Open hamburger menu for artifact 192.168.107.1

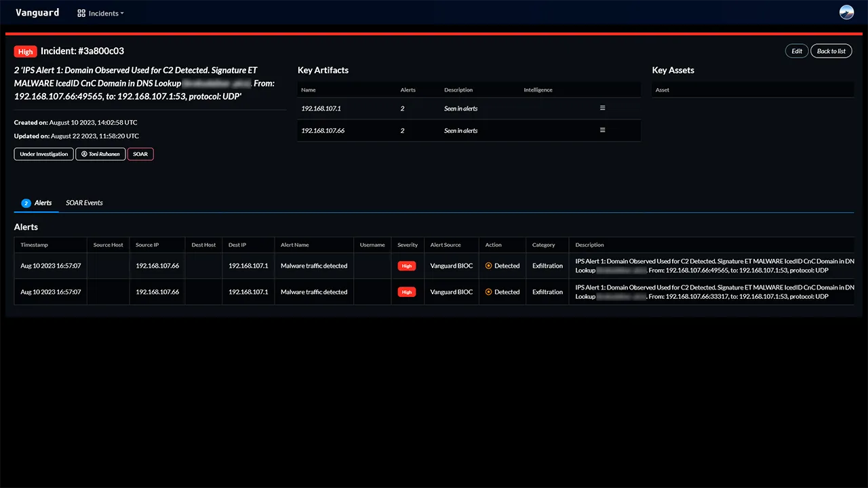click(x=602, y=108)
